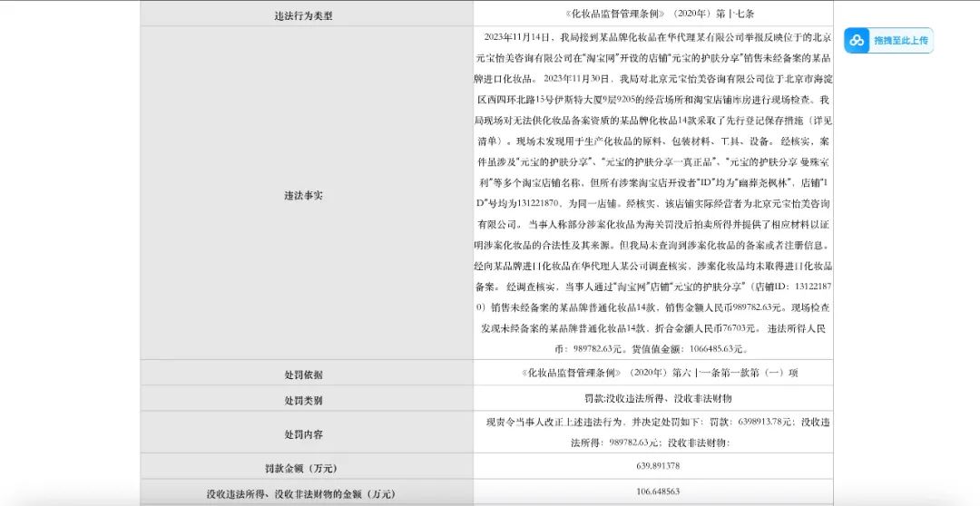The image size is (980, 506).
Task: Click the 处罚依据 row label
Action: (x=303, y=375)
